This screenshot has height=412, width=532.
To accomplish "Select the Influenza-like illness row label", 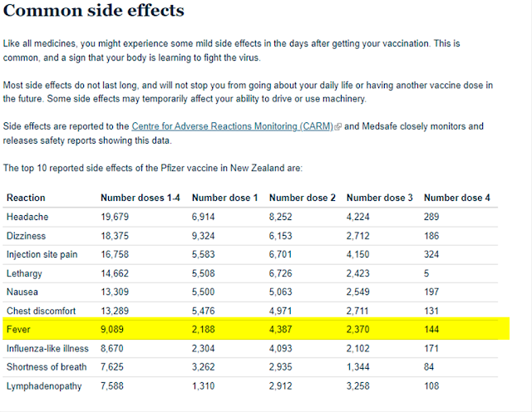I will pos(47,348).
